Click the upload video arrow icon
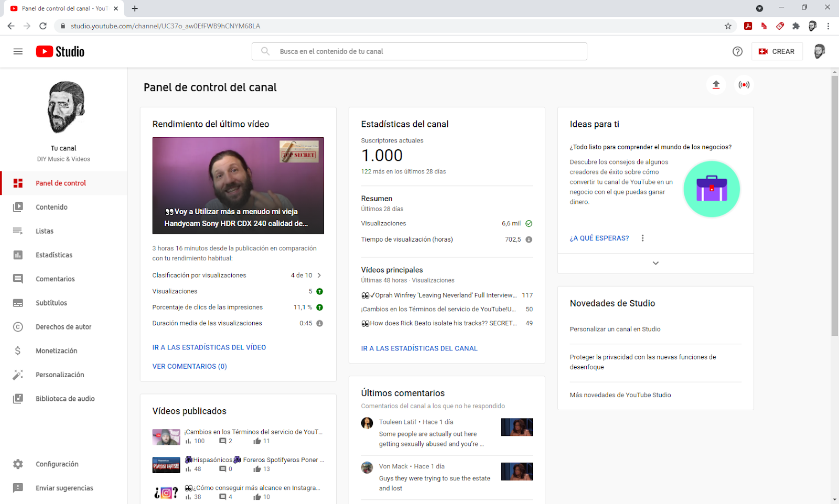This screenshot has height=504, width=839. [x=716, y=84]
